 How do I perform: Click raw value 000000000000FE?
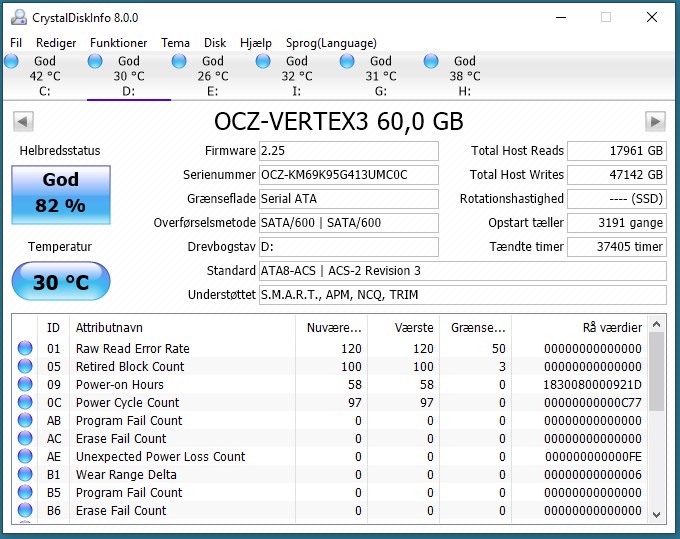point(593,457)
